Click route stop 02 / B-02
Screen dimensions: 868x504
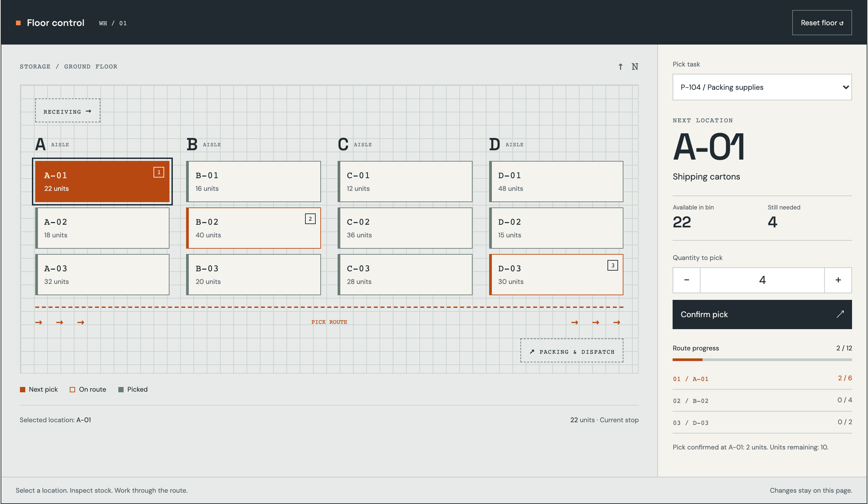[x=762, y=401]
